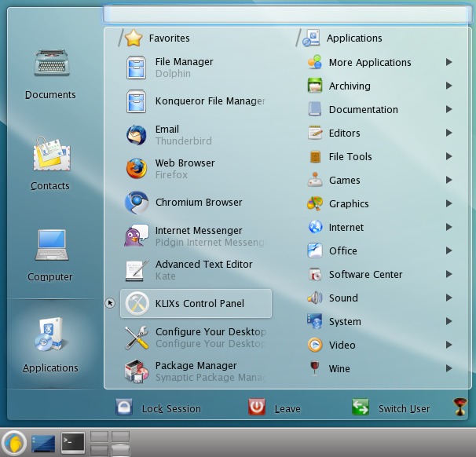Select the Software Center category
Image resolution: width=476 pixels, height=457 pixels.
(x=365, y=274)
